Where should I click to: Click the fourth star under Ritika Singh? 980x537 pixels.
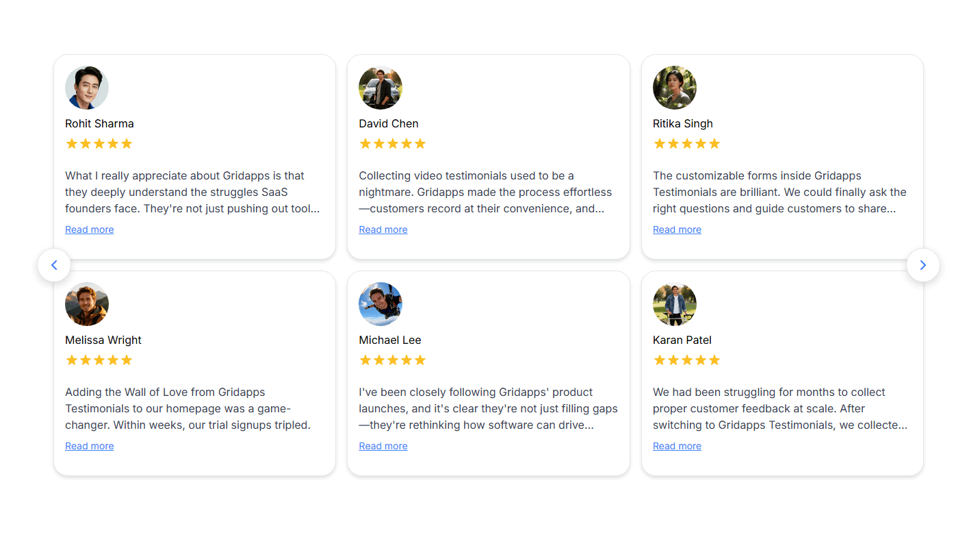(x=701, y=143)
